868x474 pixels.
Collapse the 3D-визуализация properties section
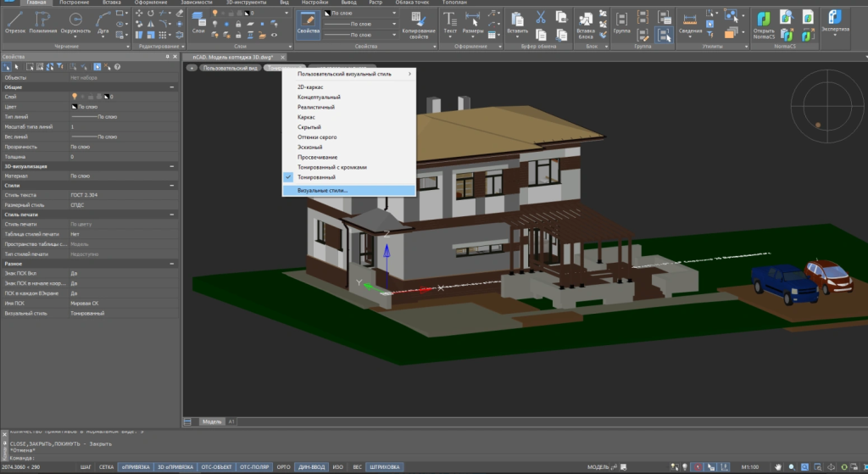(173, 166)
